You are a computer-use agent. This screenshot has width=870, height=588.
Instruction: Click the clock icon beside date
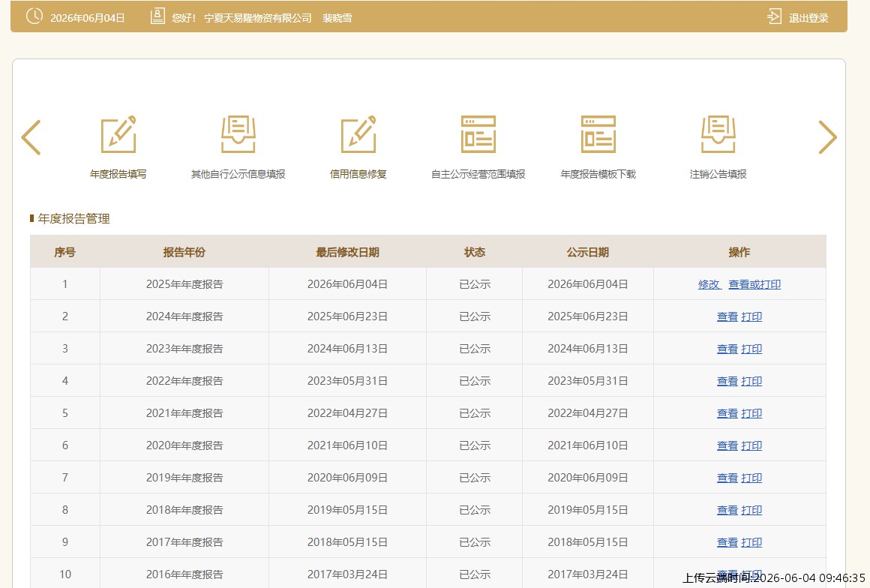click(x=34, y=16)
